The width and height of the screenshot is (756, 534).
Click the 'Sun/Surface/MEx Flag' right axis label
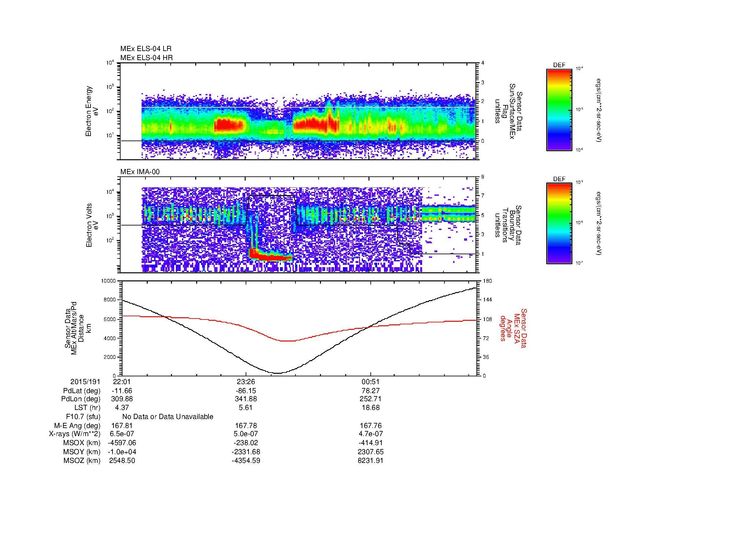[508, 111]
